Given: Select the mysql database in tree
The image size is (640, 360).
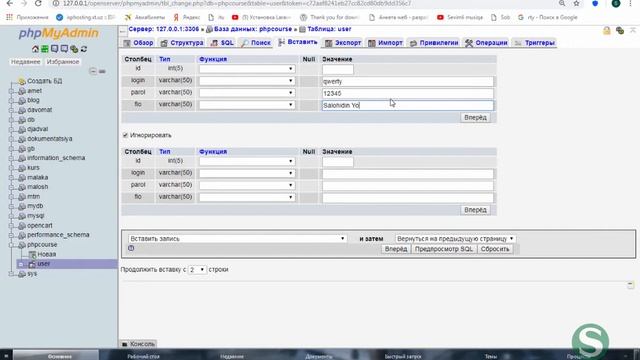Looking at the screenshot, I should pyautogui.click(x=36, y=216).
